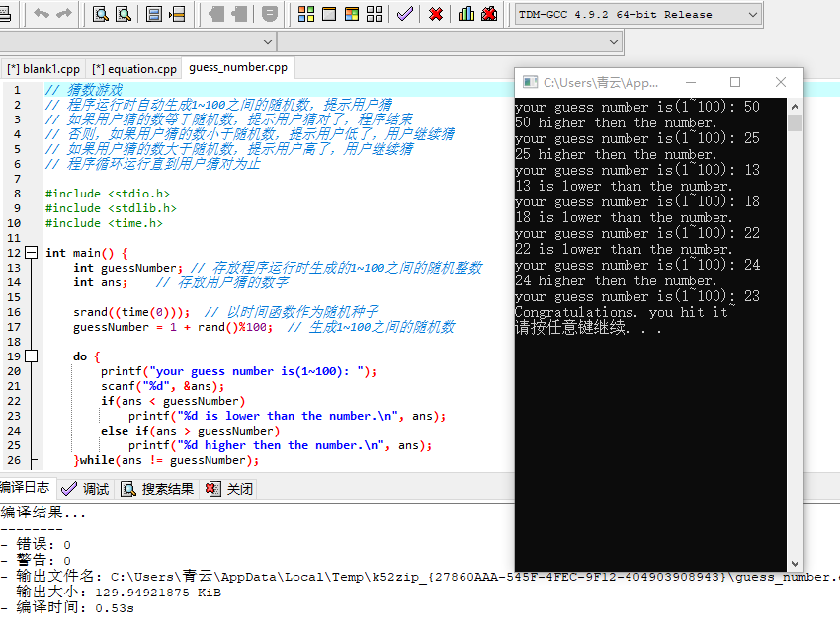840x632 pixels.
Task: Click the '编译时间: 0.53s' log line
Action: pos(67,608)
